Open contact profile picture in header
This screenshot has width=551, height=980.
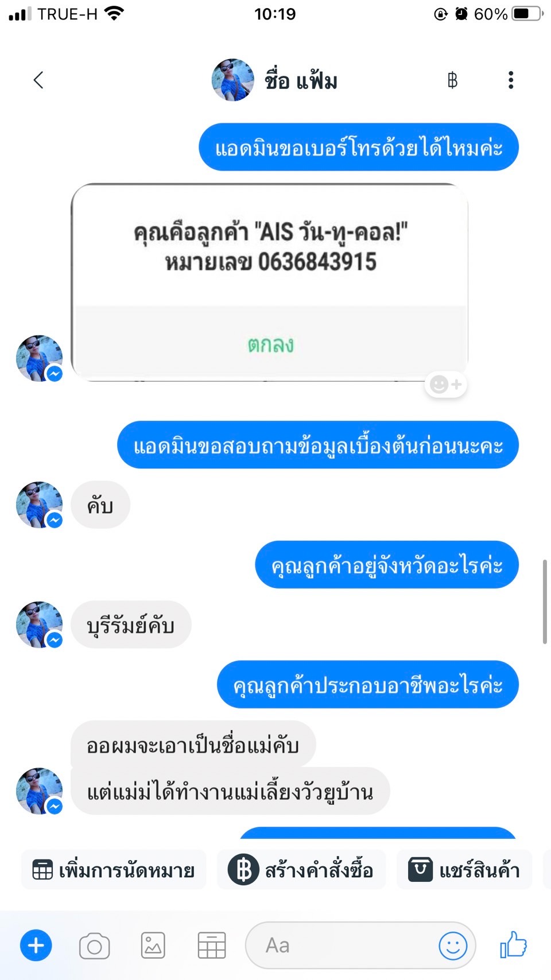click(232, 80)
